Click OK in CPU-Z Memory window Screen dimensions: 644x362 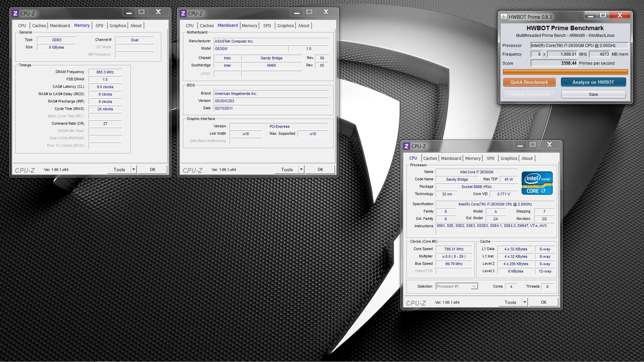(x=153, y=170)
